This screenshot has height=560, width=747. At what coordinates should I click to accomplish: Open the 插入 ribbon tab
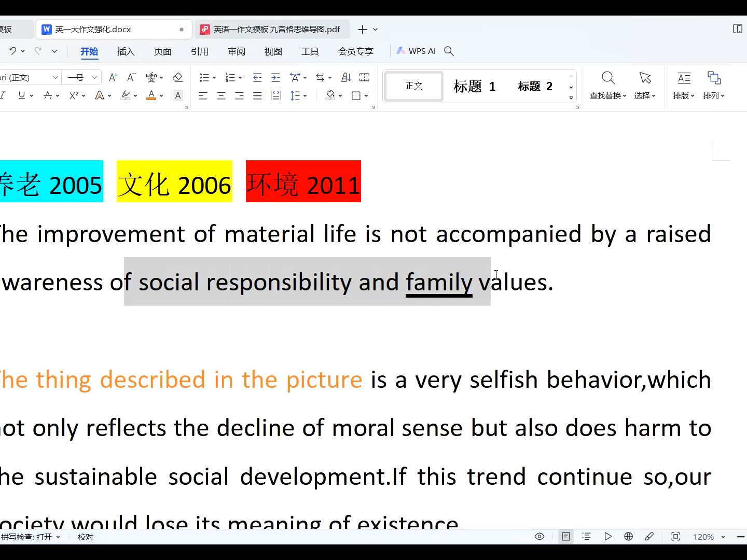pos(126,51)
